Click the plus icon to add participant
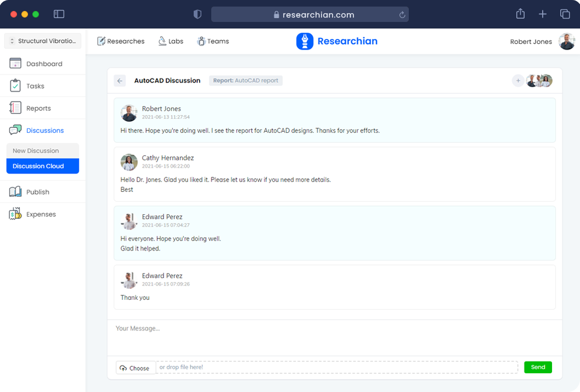 point(518,81)
